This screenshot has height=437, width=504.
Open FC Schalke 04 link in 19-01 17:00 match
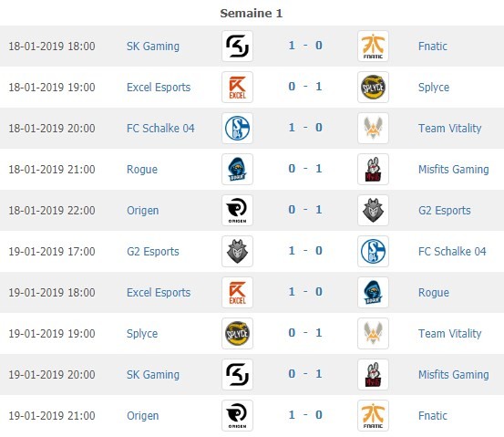tap(452, 251)
